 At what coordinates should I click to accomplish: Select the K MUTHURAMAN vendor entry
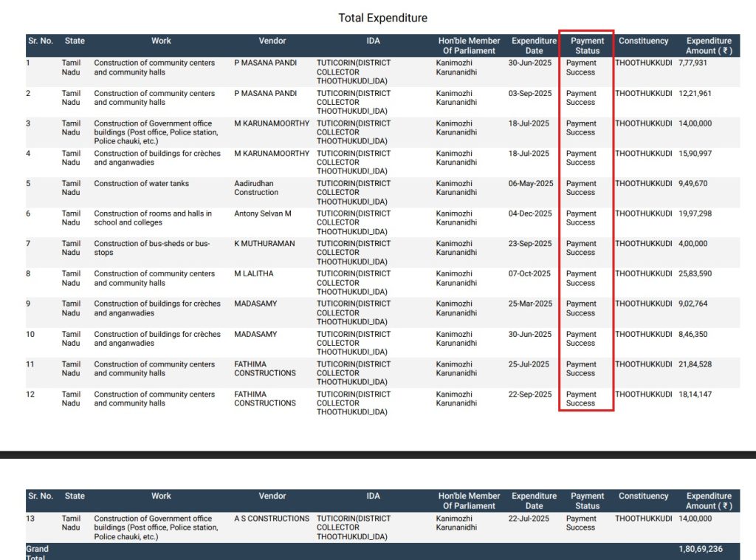pyautogui.click(x=264, y=244)
